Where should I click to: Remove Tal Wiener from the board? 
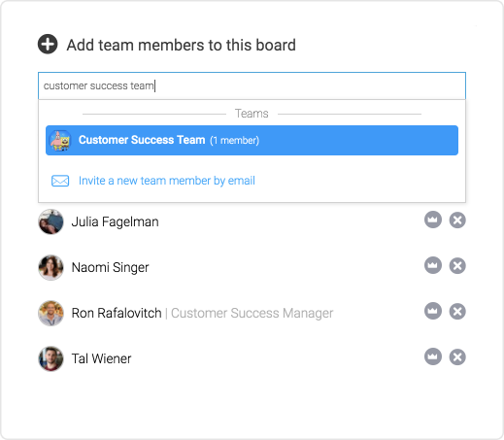coord(457,357)
